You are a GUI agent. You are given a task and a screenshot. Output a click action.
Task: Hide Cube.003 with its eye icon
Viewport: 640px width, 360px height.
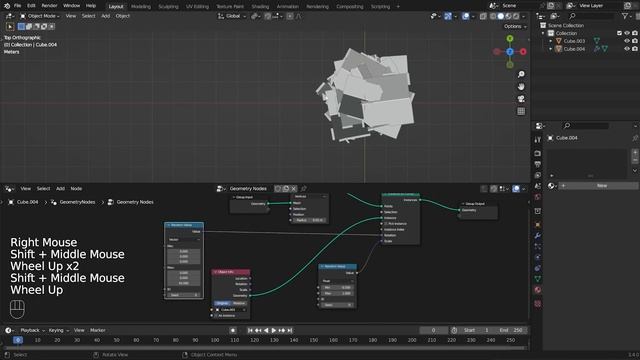click(627, 41)
